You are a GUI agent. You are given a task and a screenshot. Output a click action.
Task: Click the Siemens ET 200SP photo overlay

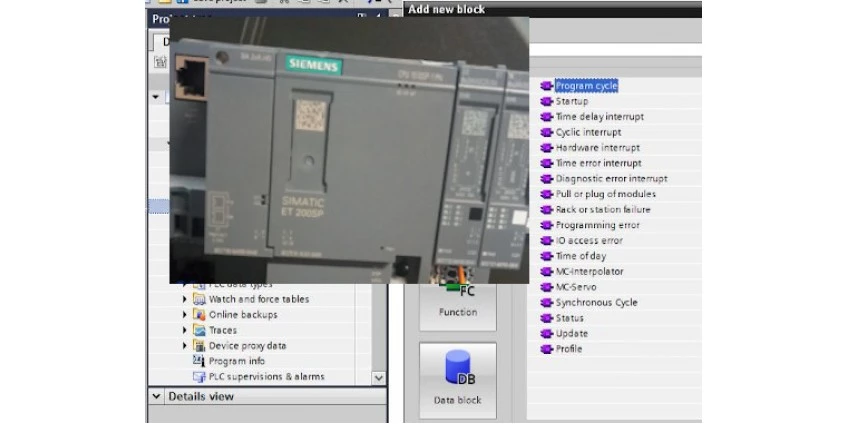[x=349, y=150]
